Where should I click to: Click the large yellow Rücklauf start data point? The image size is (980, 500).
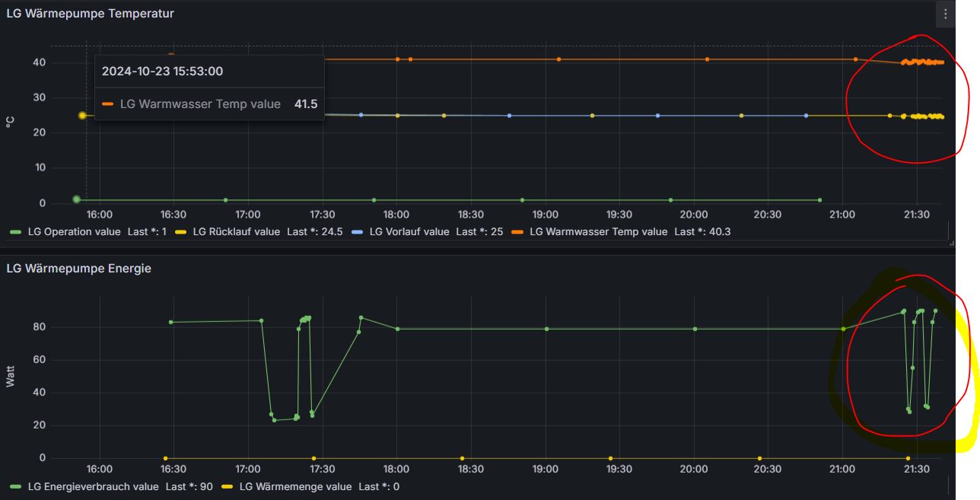[82, 116]
